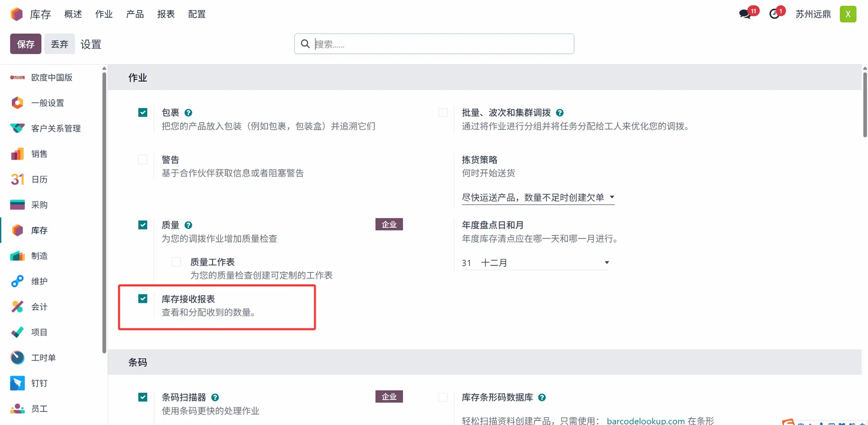868x425 pixels.
Task: Open the 配置 menu
Action: (x=197, y=14)
